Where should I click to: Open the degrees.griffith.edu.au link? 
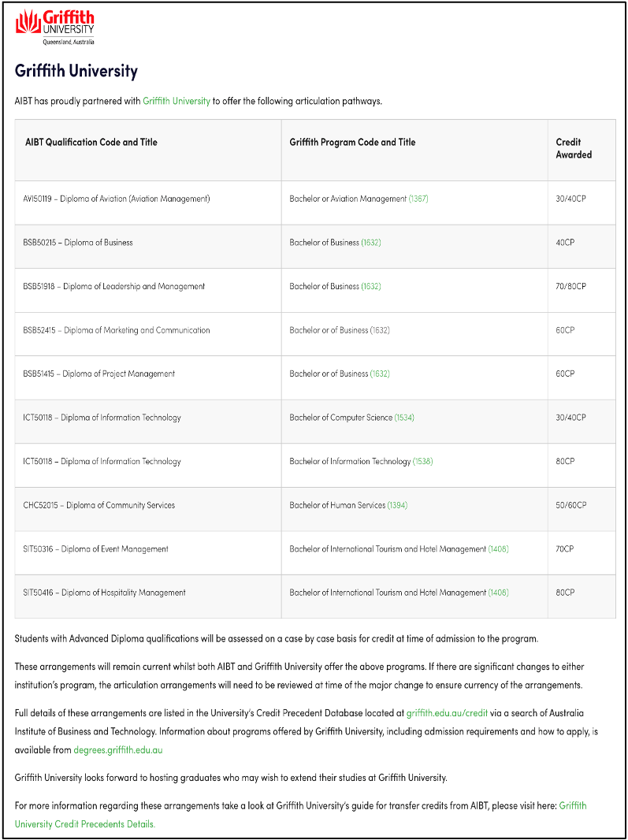(118, 750)
